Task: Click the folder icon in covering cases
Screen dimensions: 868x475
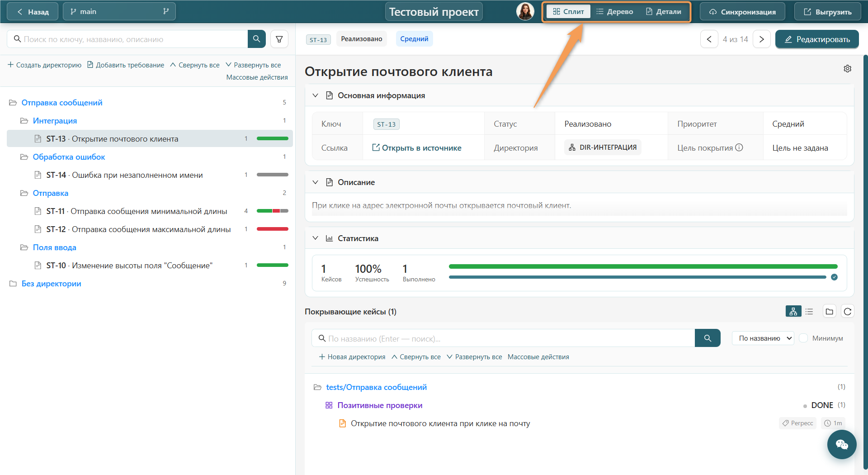Action: 829,311
